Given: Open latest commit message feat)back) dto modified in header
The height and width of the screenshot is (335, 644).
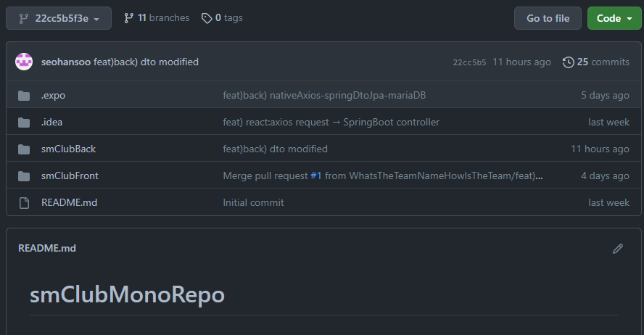Looking at the screenshot, I should point(146,62).
